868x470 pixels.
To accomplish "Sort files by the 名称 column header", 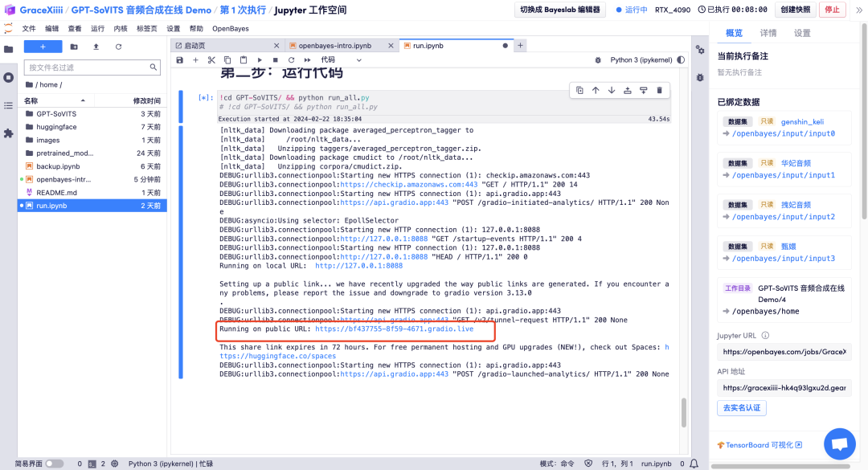I will 55,100.
